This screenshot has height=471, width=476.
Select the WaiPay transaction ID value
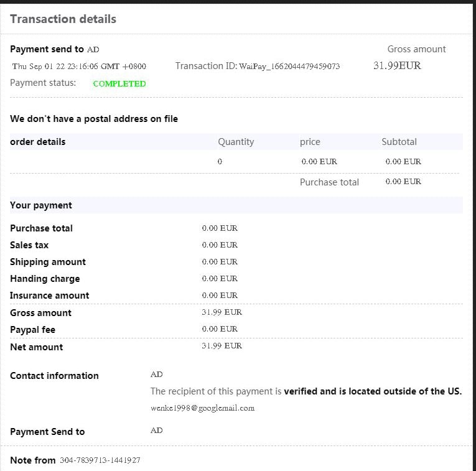coord(289,66)
